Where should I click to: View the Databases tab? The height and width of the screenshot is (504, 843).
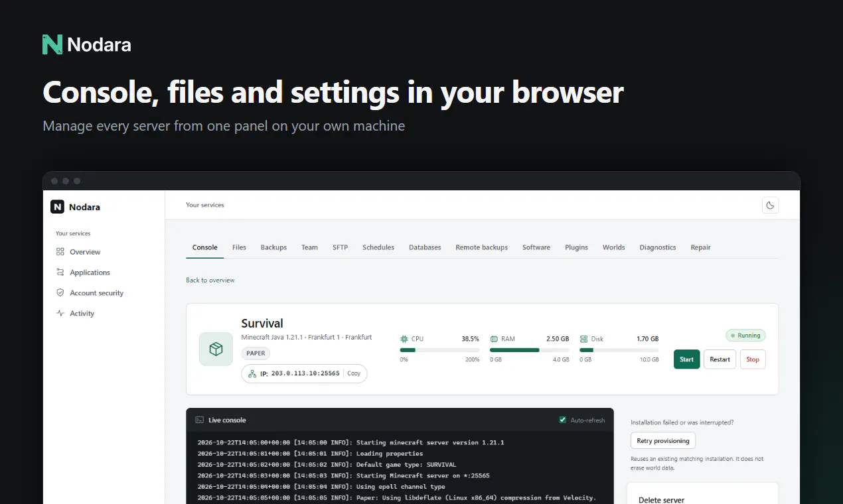[425, 247]
